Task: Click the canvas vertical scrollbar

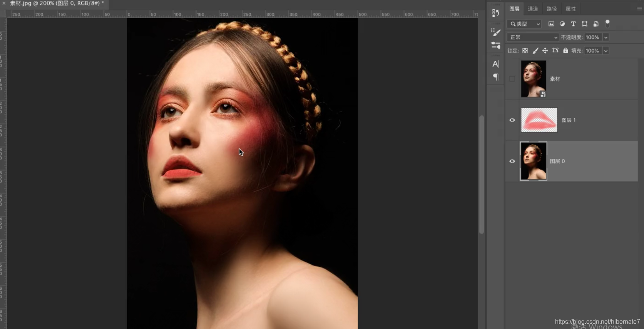Action: click(481, 174)
